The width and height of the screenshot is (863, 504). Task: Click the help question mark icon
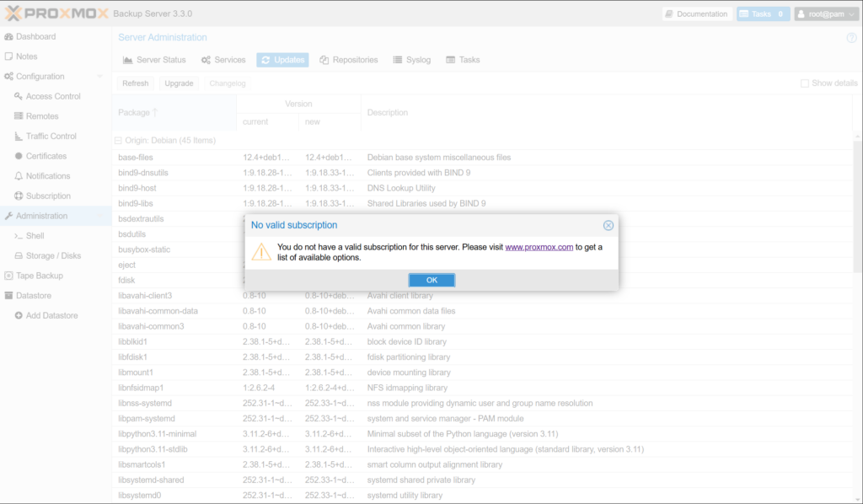(x=851, y=38)
